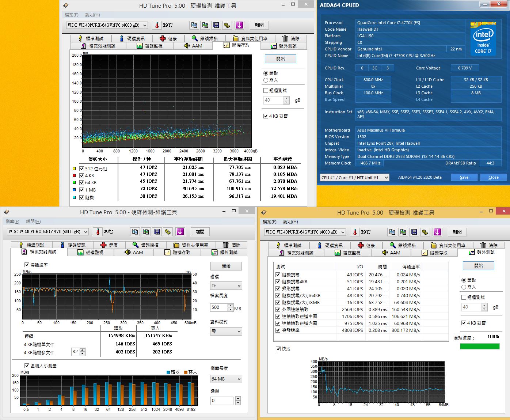Click thermometer icon in bottom-right HD Tune window
510x420 pixels.
pyautogui.click(x=355, y=232)
